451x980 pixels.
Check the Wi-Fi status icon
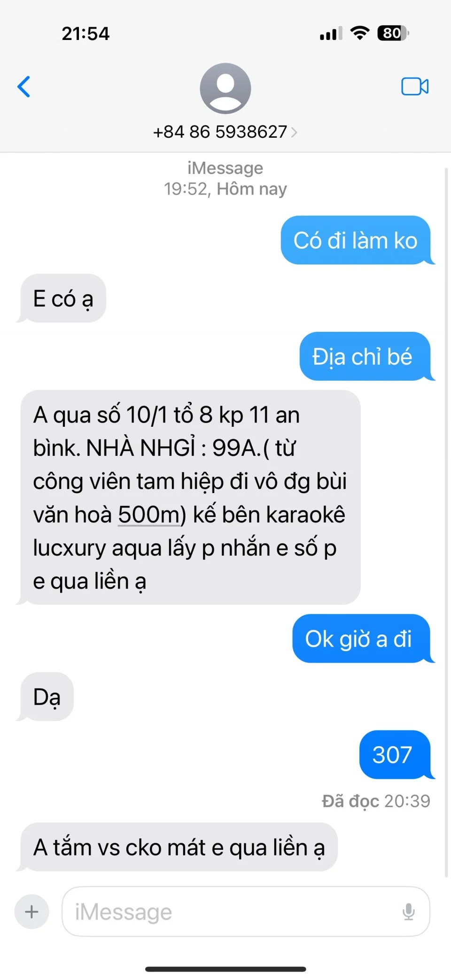[x=360, y=33]
